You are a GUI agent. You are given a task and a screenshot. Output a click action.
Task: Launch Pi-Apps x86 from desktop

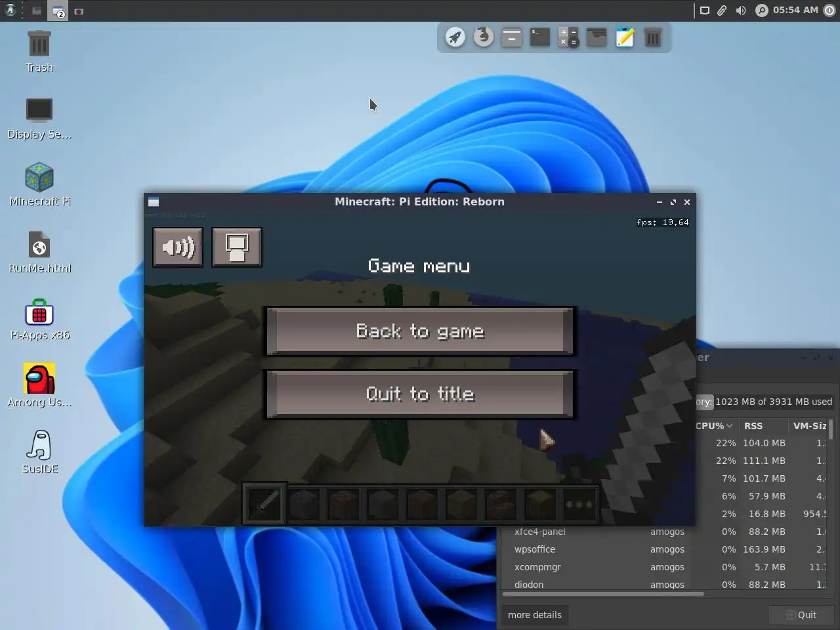point(39,320)
